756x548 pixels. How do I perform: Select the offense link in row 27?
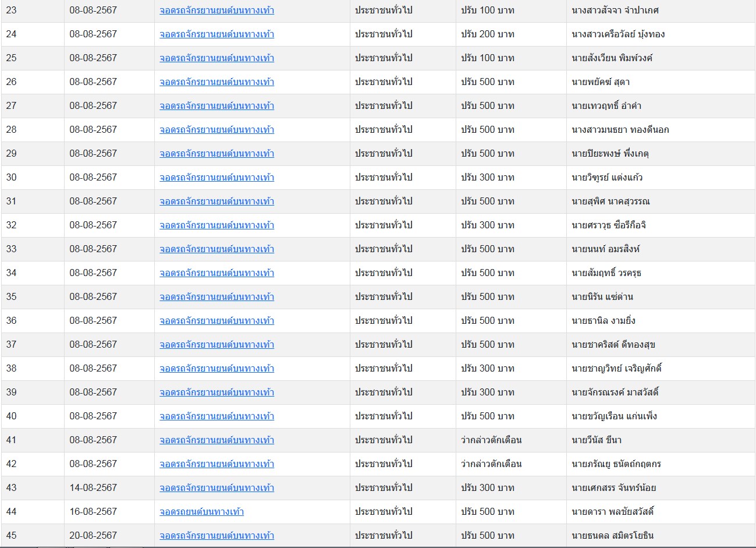tap(216, 106)
